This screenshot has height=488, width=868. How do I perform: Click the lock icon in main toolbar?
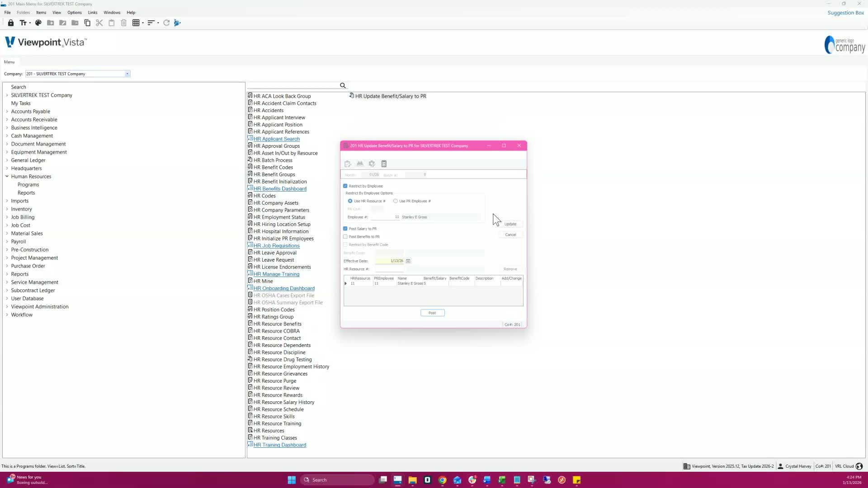pyautogui.click(x=11, y=23)
